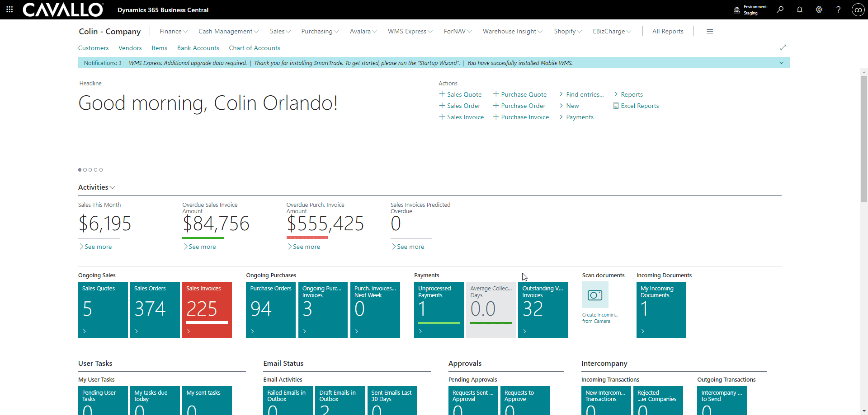The height and width of the screenshot is (415, 868).
Task: Open the All Reports menu item
Action: pyautogui.click(x=667, y=31)
